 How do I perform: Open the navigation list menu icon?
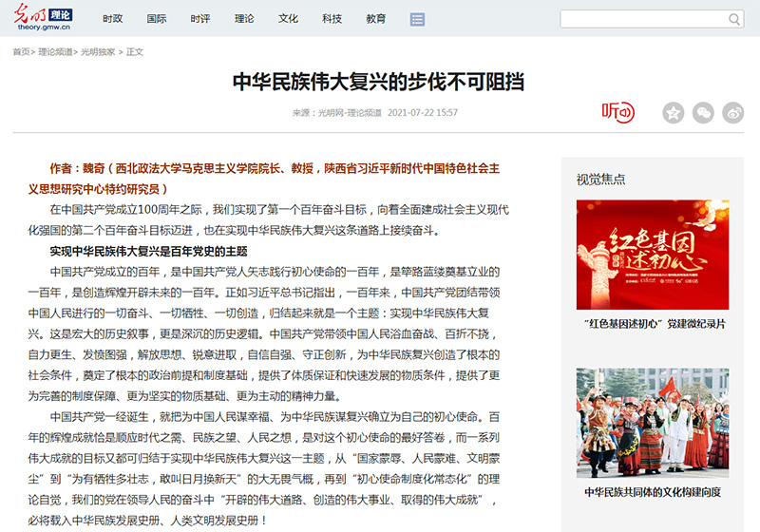pos(417,19)
